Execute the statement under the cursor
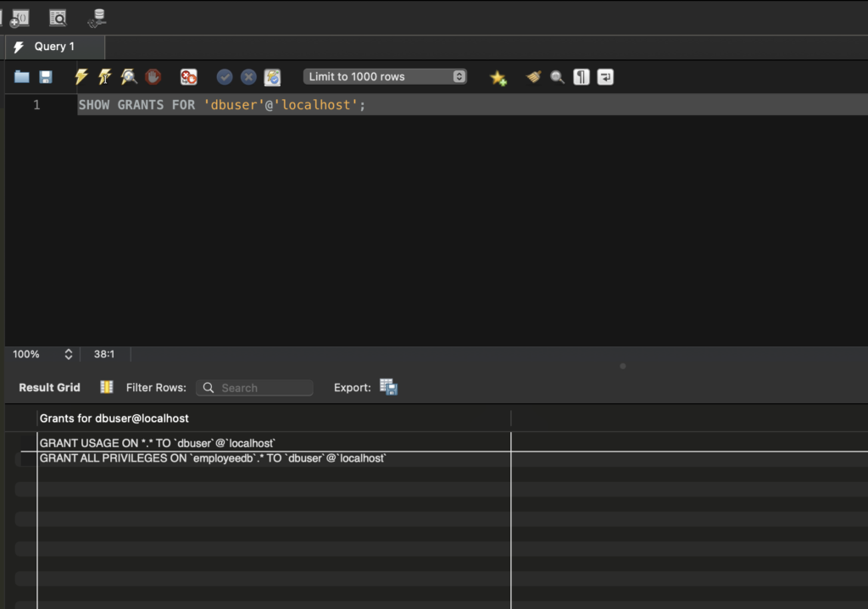Image resolution: width=868 pixels, height=609 pixels. tap(104, 77)
